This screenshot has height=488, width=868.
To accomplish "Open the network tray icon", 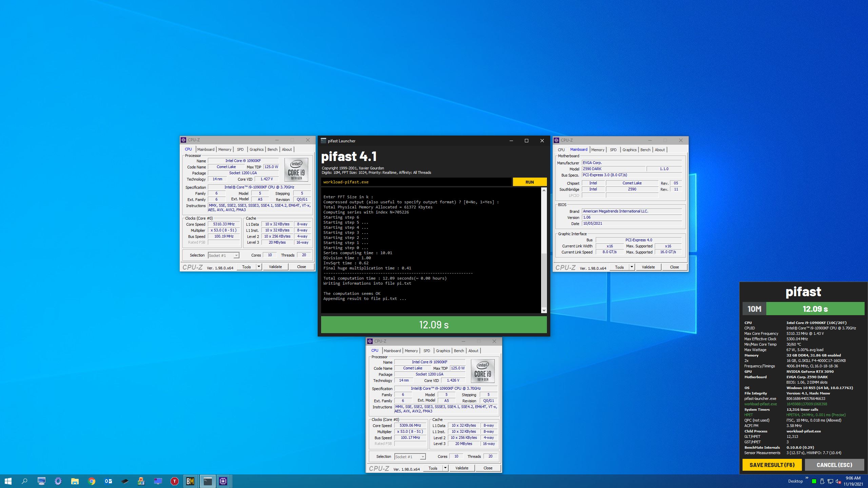I will point(830,481).
